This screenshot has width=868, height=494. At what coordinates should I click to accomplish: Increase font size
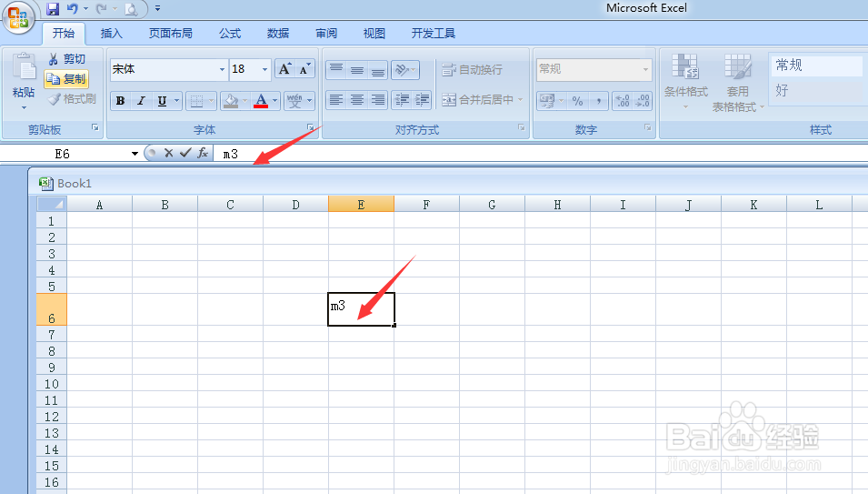click(284, 69)
